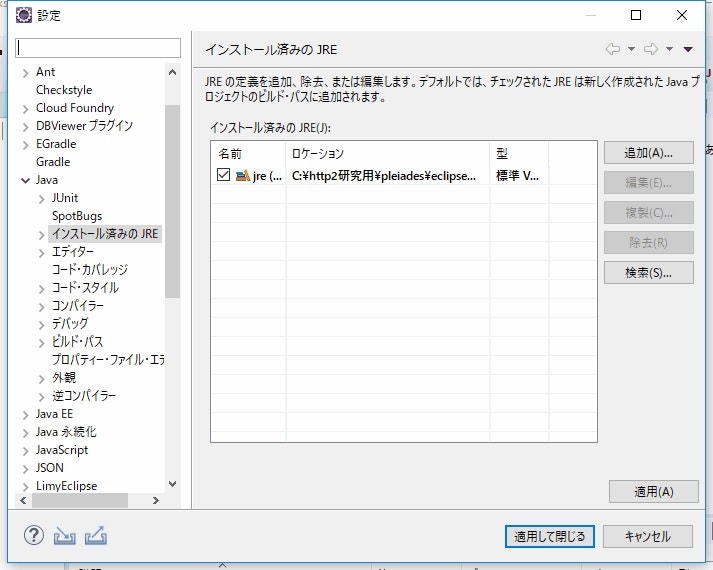Click the jre library icon in the table
Image resolution: width=713 pixels, height=570 pixels.
point(243,175)
